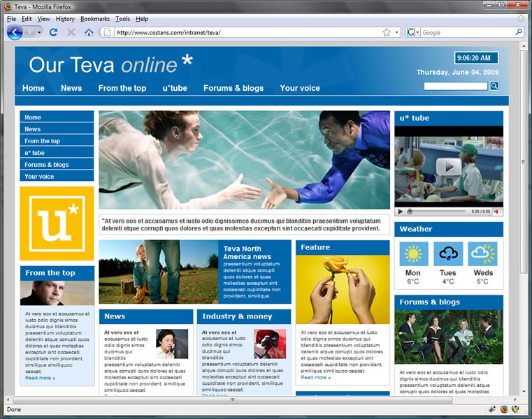The image size is (532, 419).
Task: Click the Google search magnifier icon
Action: [x=519, y=32]
